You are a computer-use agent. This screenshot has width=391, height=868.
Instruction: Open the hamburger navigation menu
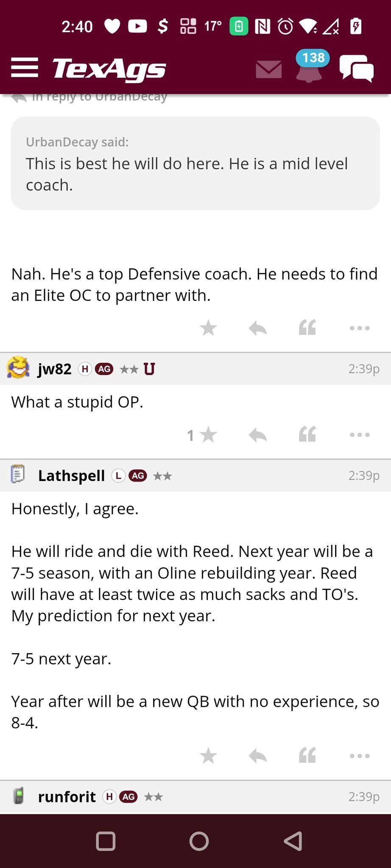pos(25,68)
